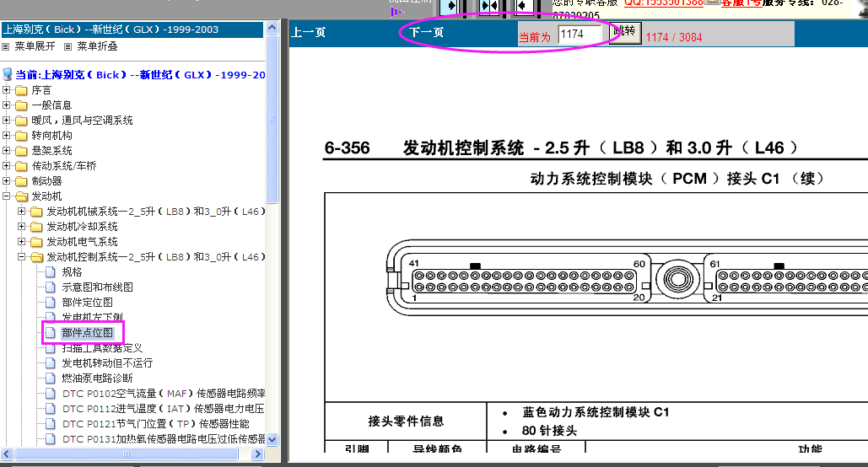The height and width of the screenshot is (467, 868).
Task: Click the tree panel's horizontal scrollbar thumb
Action: 127,454
